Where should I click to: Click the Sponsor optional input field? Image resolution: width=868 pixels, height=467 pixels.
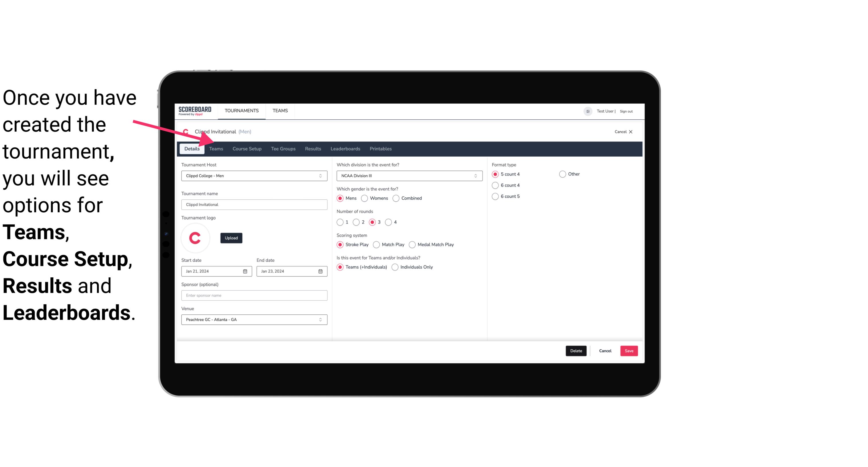pos(254,295)
